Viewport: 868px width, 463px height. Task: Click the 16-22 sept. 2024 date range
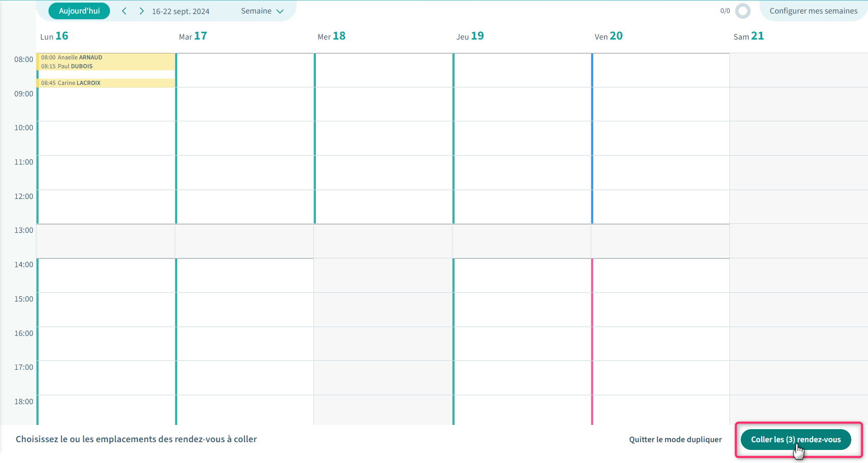[x=180, y=11]
